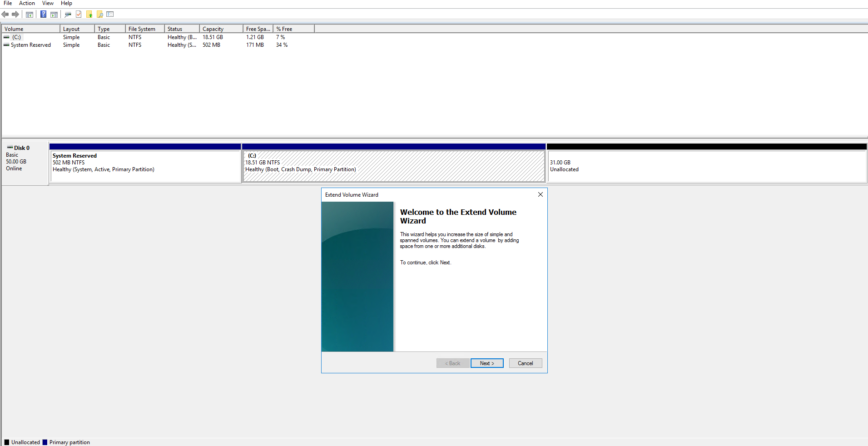Click the checklist settings toolbar icon
868x446 pixels.
[x=110, y=14]
